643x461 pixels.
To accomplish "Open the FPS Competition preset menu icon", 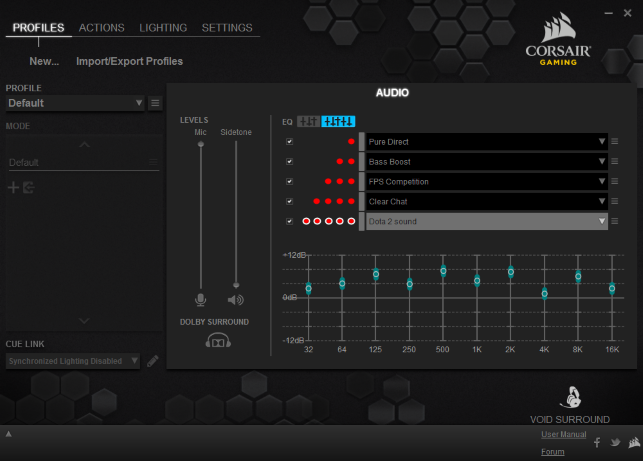I will tap(615, 181).
